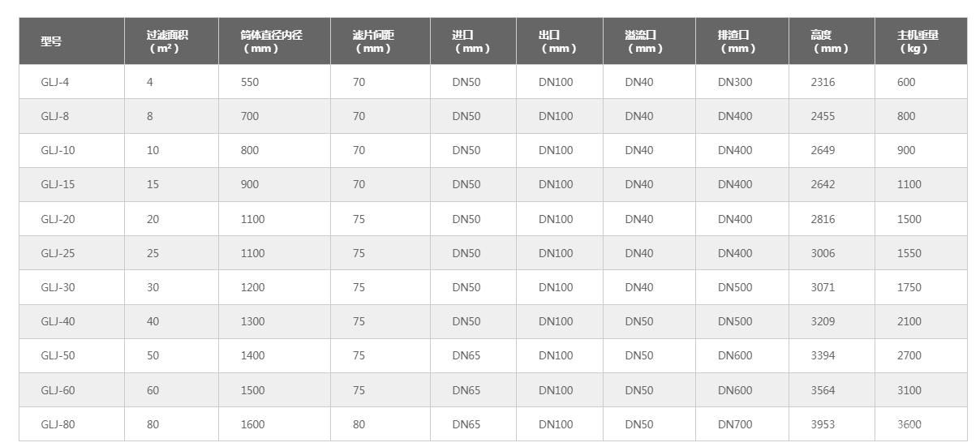Viewport: 980px width, 447px height.
Task: Click the 型号 column header
Action: click(71, 41)
